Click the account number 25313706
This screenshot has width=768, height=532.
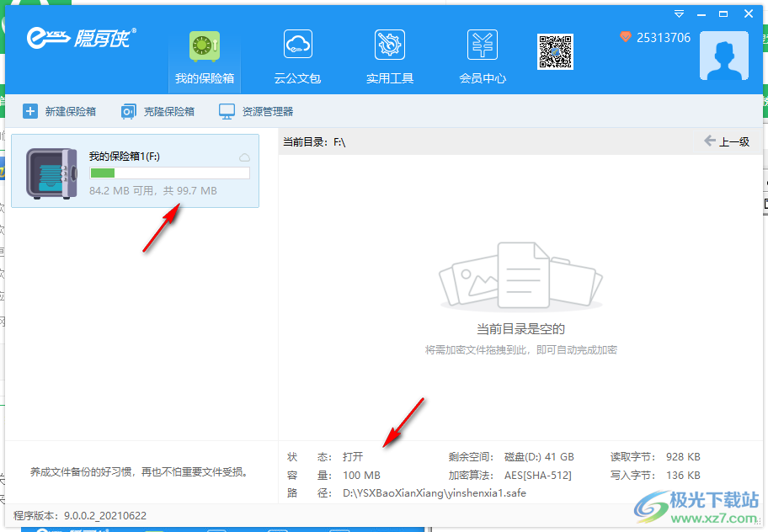[662, 37]
